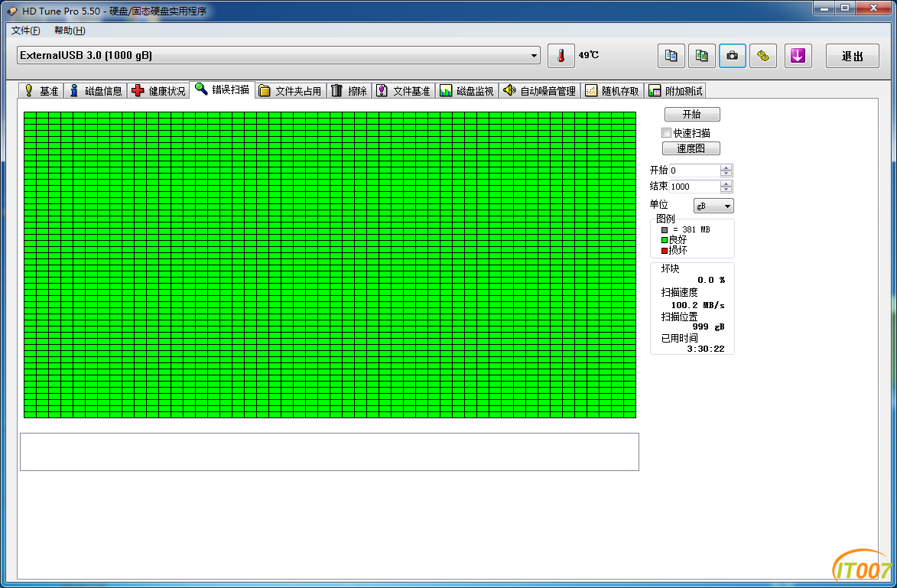Click the 结束 input field showing 1000
Viewport: 897px width, 588px height.
[694, 187]
